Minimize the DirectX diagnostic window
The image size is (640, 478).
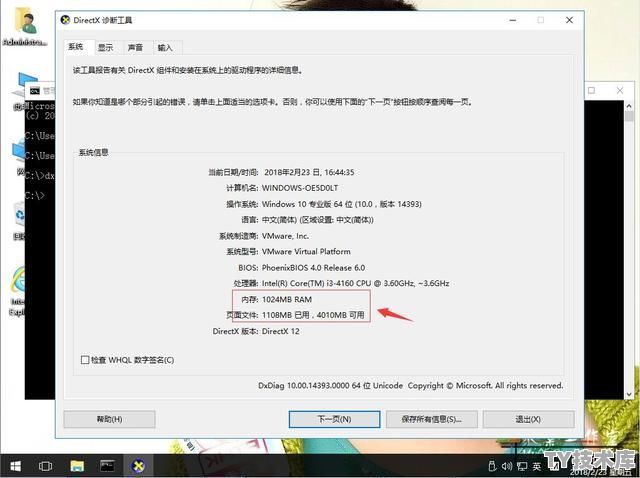513,20
